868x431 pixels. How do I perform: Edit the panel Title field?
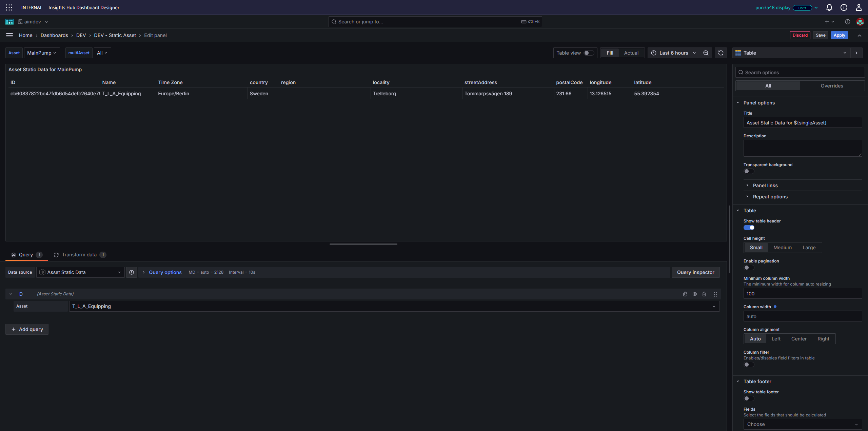point(803,123)
